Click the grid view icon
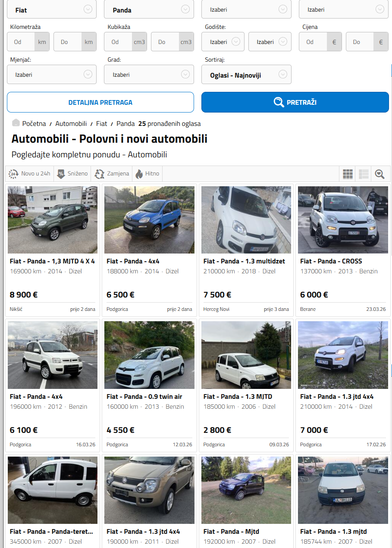Screen dimensions: 392x548 348,174
